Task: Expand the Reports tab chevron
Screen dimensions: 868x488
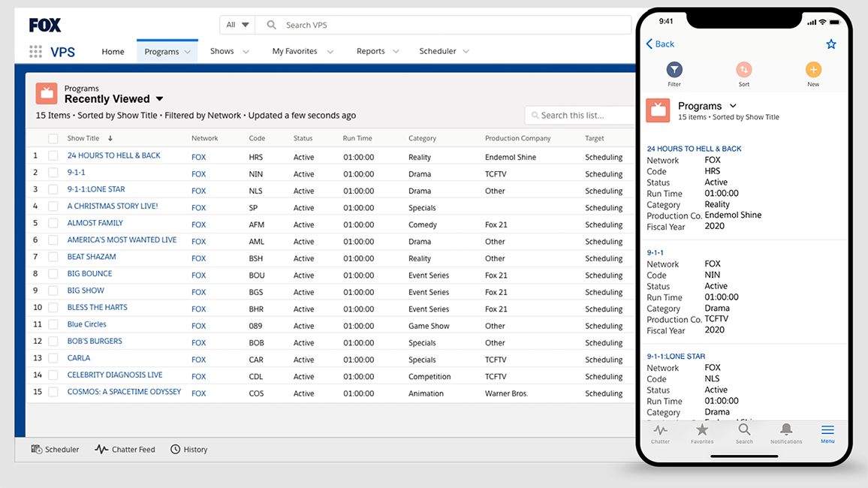Action: point(396,52)
